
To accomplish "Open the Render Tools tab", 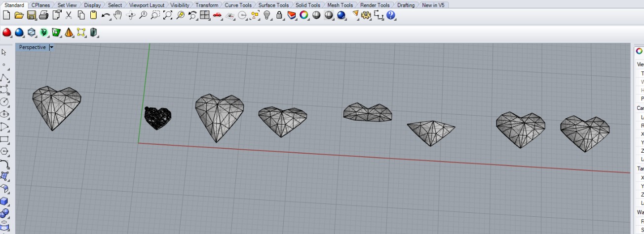I will 375,5.
